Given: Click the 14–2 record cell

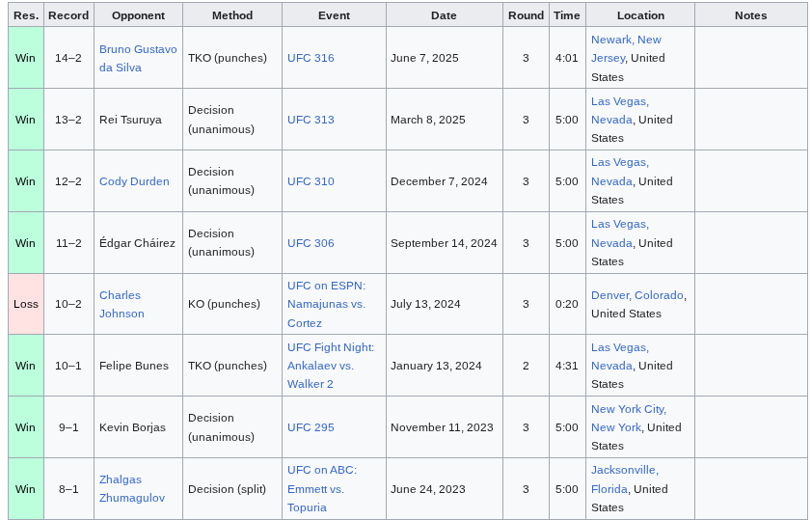Looking at the screenshot, I should click(68, 58).
